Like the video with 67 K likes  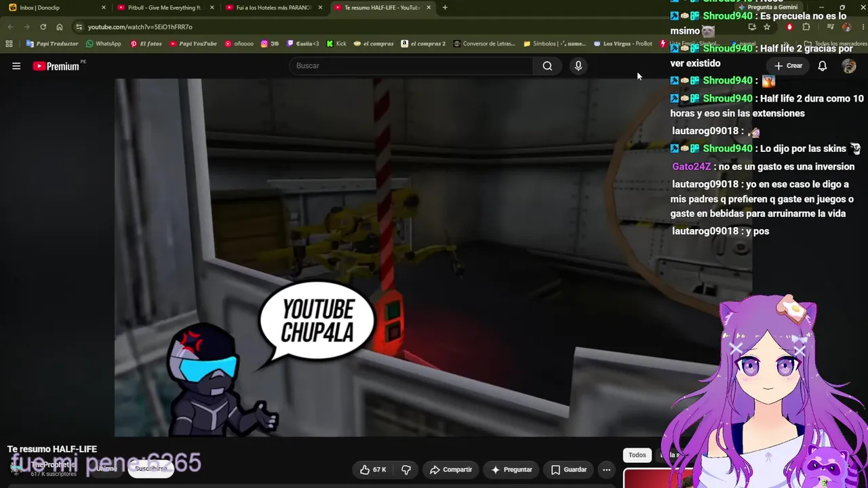tap(373, 470)
